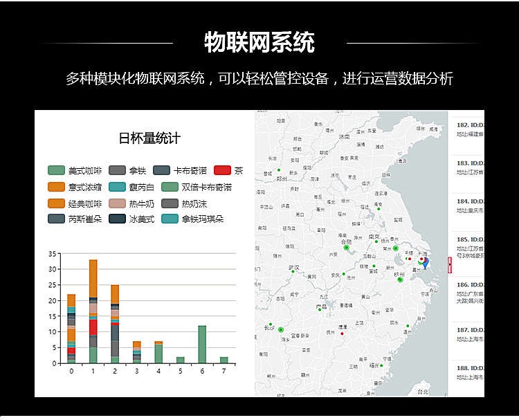The image size is (519, 420).
Task: Click the 物联网系统 heading
Action: [x=259, y=42]
